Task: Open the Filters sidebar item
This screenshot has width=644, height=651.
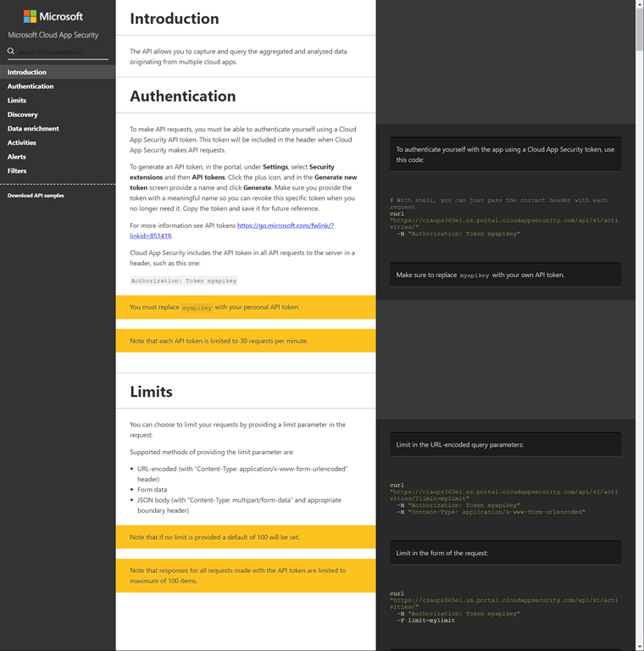Action: click(17, 170)
